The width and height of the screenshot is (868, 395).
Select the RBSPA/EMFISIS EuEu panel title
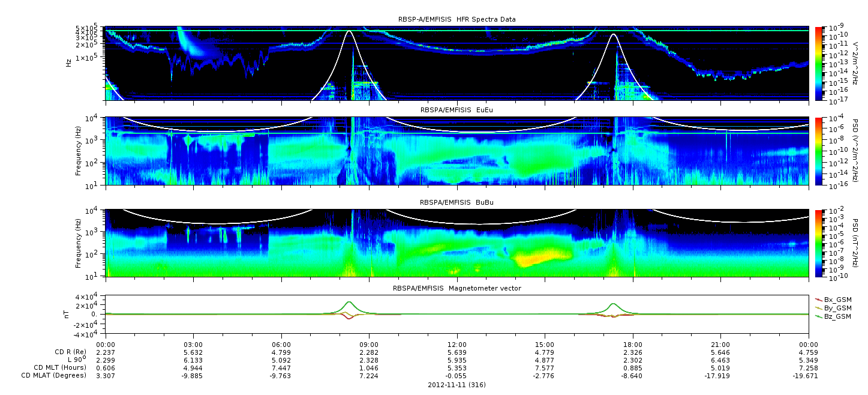(456, 110)
